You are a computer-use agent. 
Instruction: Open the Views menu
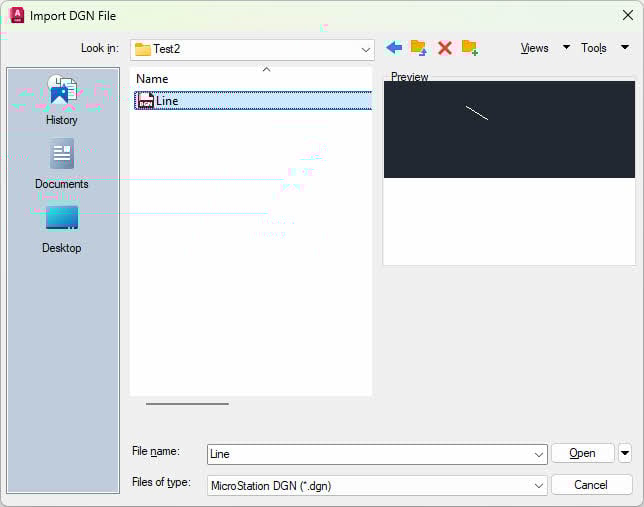(x=534, y=48)
